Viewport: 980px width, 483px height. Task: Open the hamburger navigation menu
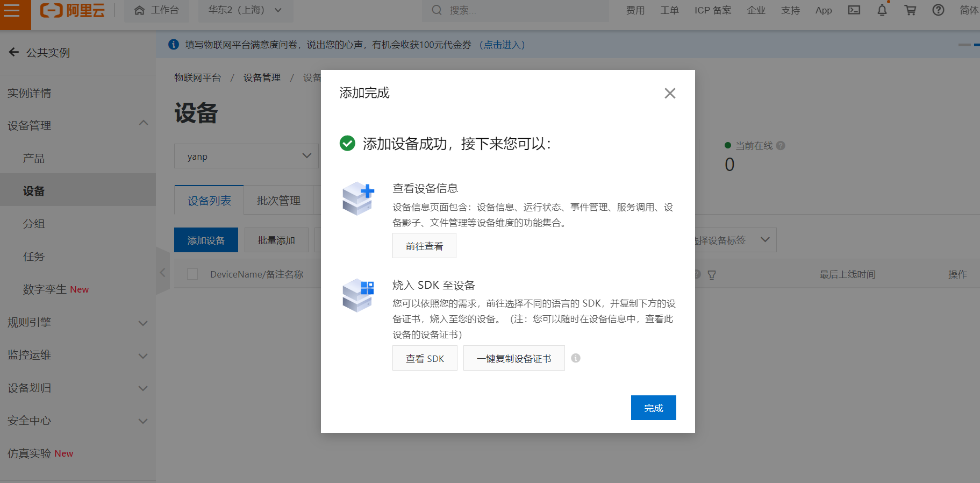click(12, 10)
